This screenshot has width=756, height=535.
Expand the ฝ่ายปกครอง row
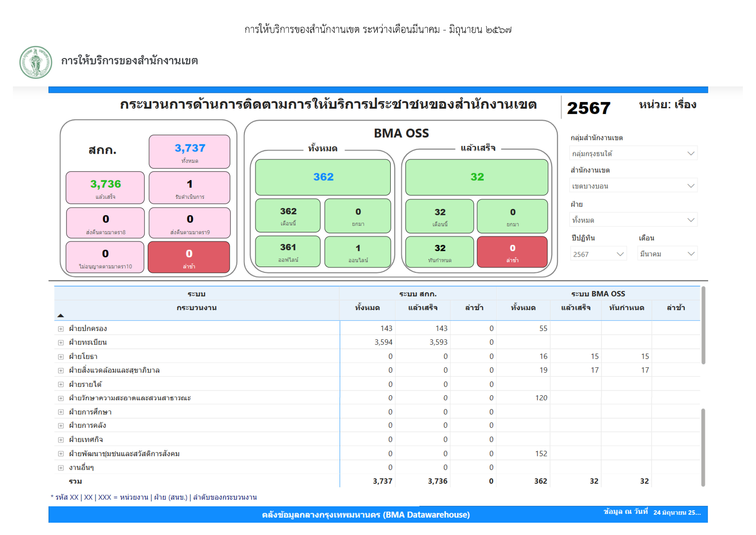tap(61, 329)
